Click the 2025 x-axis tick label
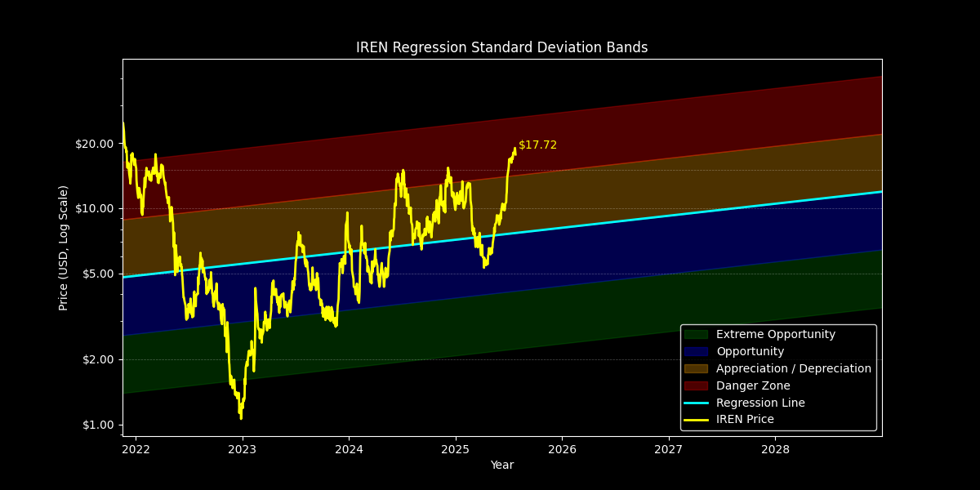980x490 pixels. (x=456, y=449)
